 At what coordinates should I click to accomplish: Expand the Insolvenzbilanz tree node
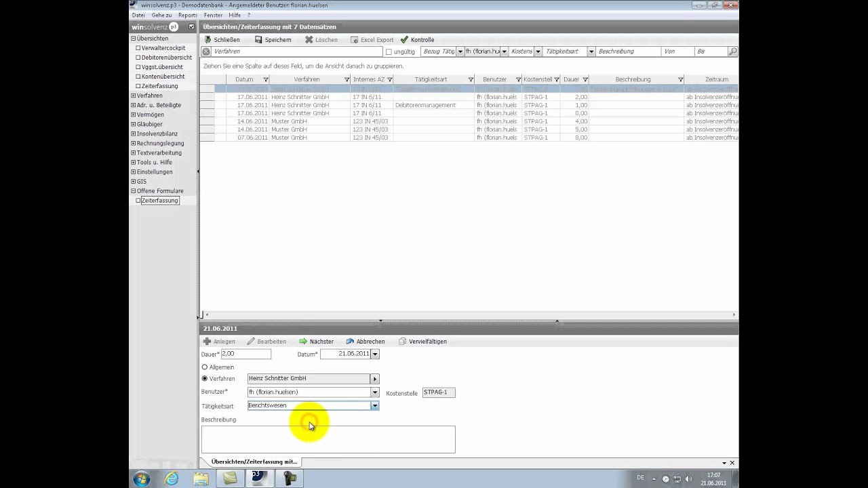pyautogui.click(x=134, y=134)
